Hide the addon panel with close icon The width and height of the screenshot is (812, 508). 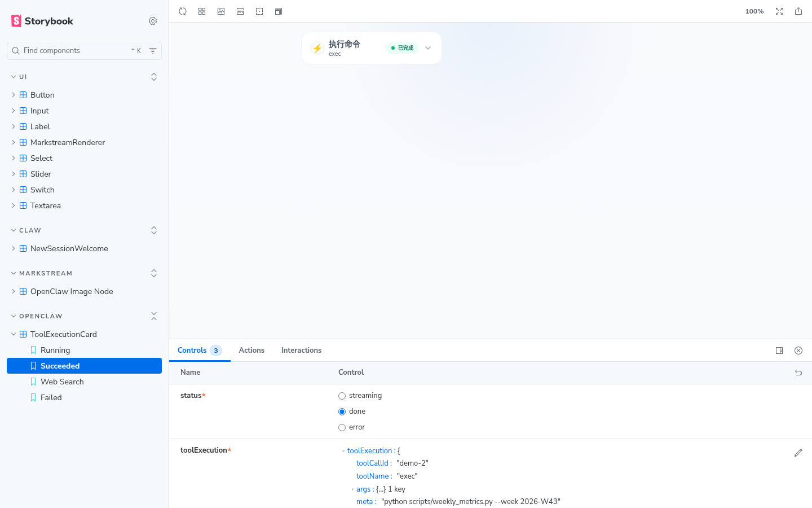(x=798, y=351)
